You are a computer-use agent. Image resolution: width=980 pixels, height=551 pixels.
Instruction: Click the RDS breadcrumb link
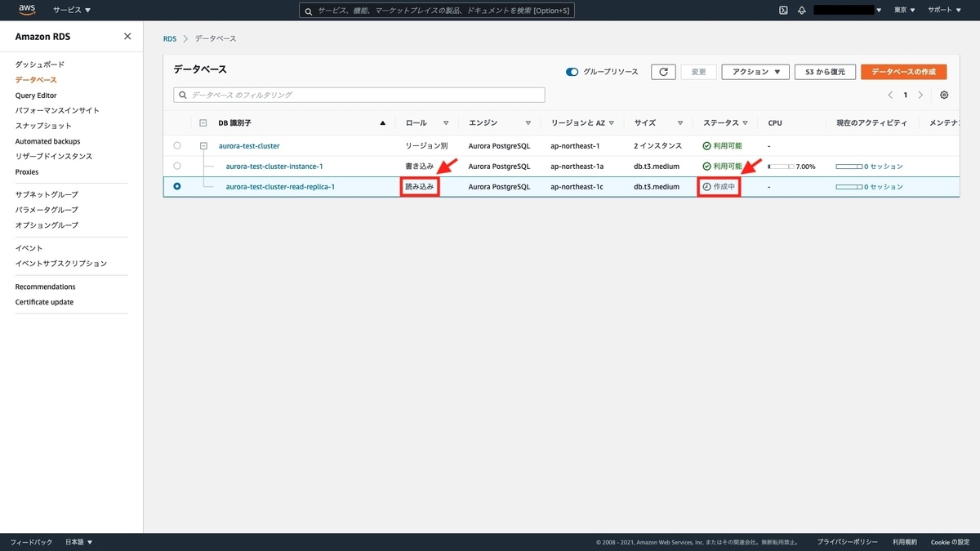click(x=170, y=38)
